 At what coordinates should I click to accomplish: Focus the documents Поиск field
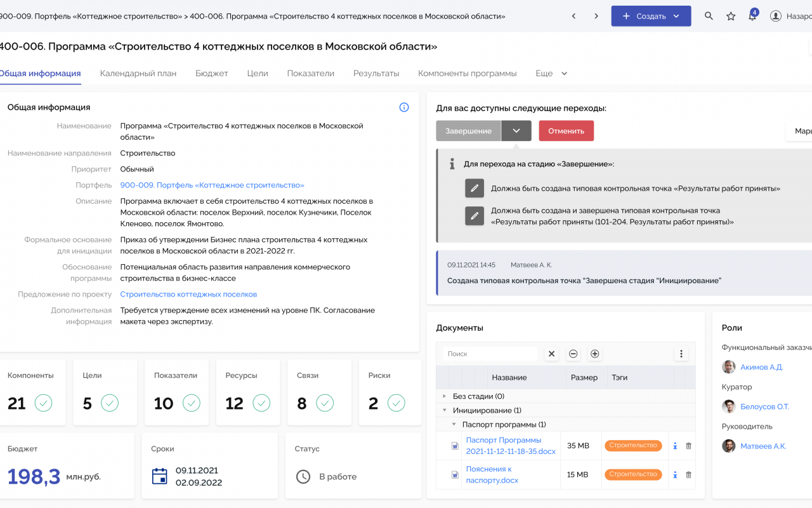pyautogui.click(x=490, y=354)
